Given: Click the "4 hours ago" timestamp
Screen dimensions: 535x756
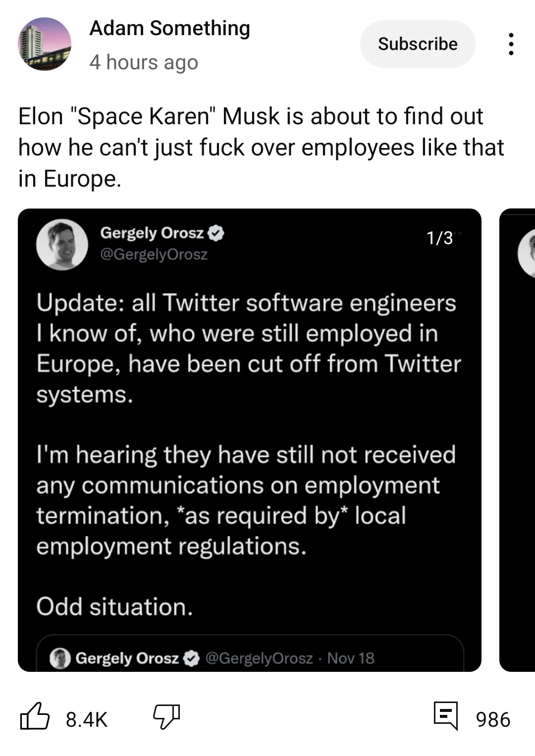Looking at the screenshot, I should coord(144,62).
